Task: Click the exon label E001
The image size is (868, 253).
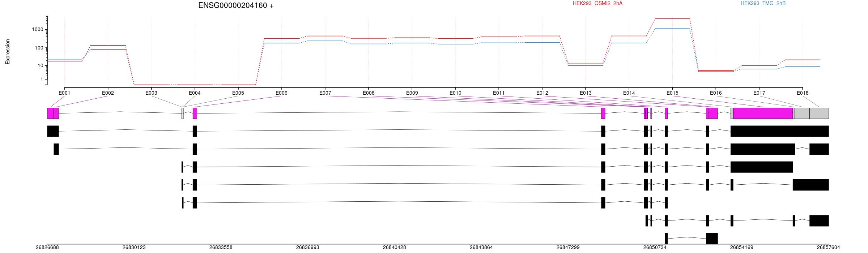Action: 64,93
